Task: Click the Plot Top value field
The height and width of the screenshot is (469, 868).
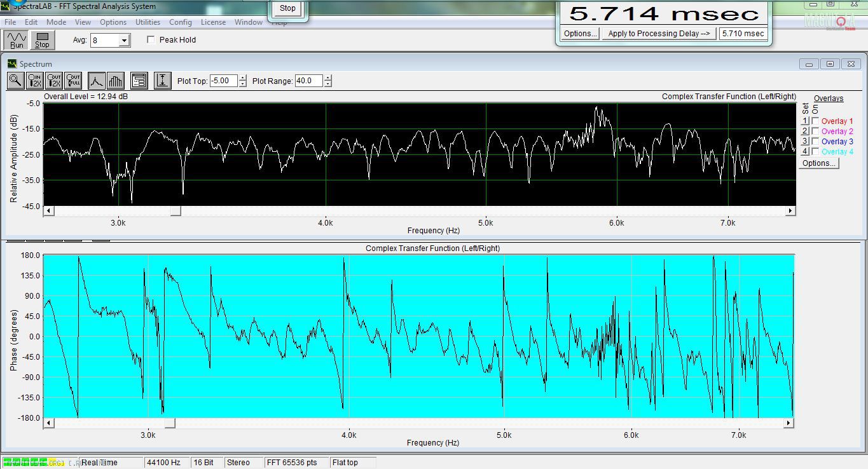Action: click(224, 81)
